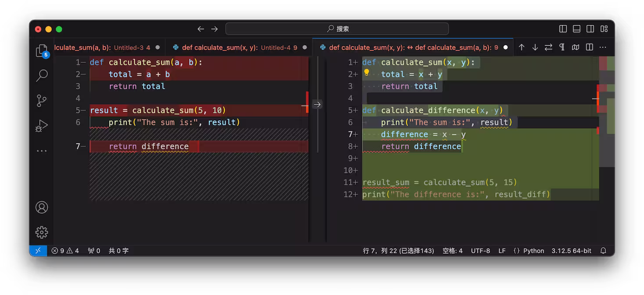
Task: Customize layout icon in the title bar
Action: coord(604,29)
